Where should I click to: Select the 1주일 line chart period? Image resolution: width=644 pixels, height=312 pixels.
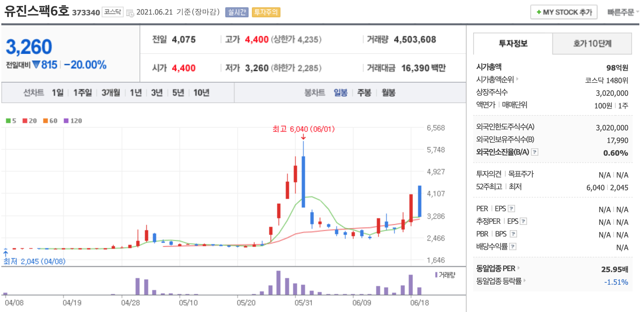pyautogui.click(x=83, y=92)
